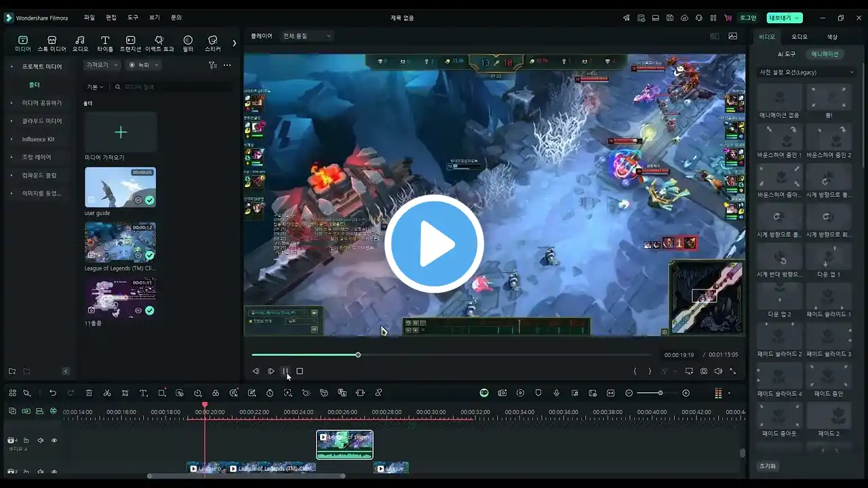868x488 pixels.
Task: Click the volume speaker icon under preview
Action: [718, 371]
